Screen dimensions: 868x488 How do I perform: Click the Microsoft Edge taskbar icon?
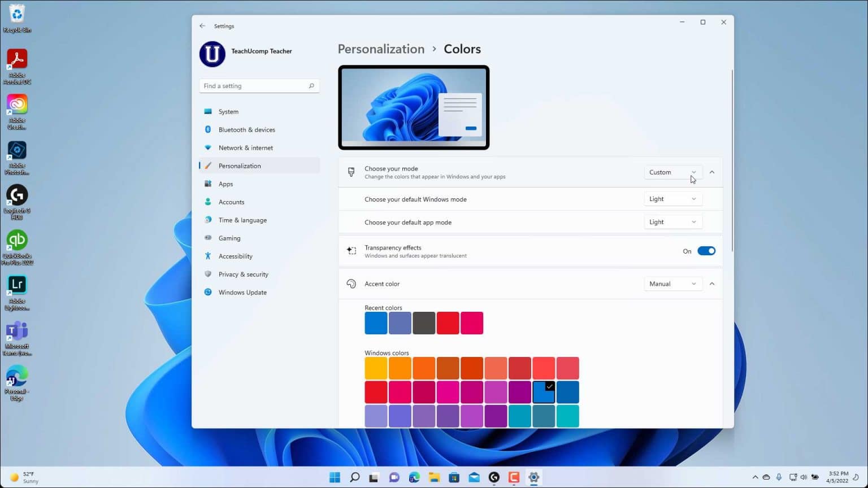(x=414, y=477)
